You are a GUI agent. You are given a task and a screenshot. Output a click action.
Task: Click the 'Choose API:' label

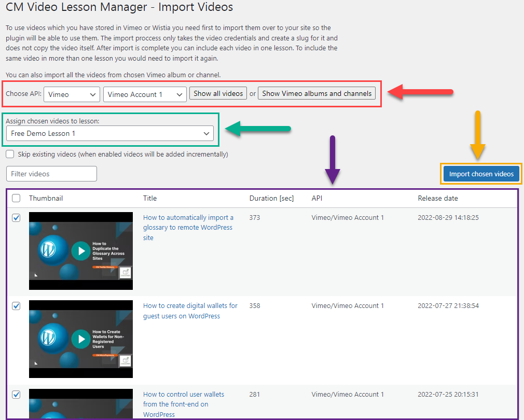[x=23, y=93]
